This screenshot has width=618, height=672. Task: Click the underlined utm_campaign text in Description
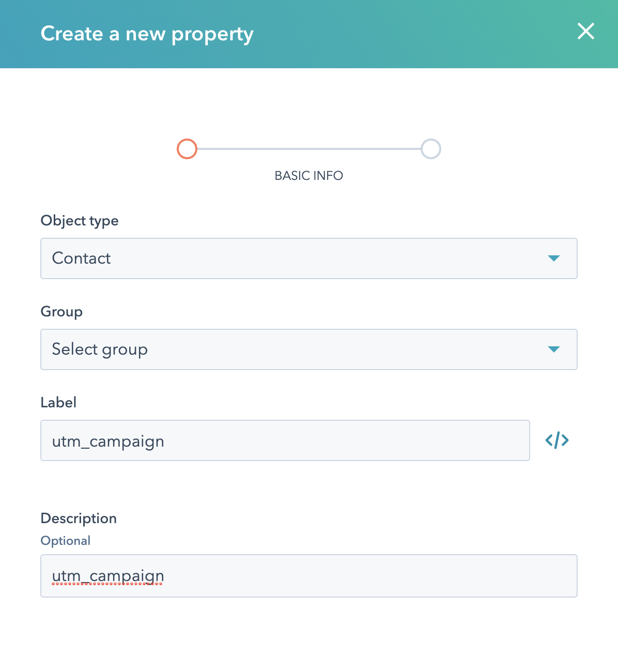[108, 576]
